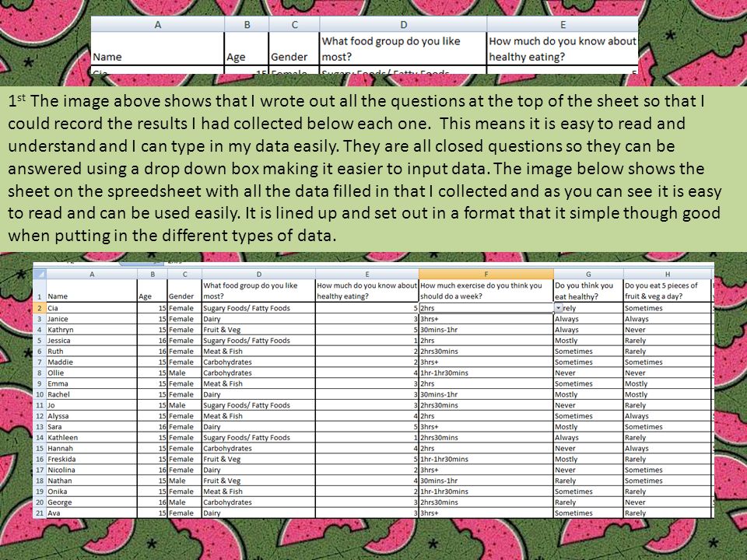Click Jessica's 'Mostly' eat healthy cell
This screenshot has width=747, height=560.
click(x=588, y=341)
